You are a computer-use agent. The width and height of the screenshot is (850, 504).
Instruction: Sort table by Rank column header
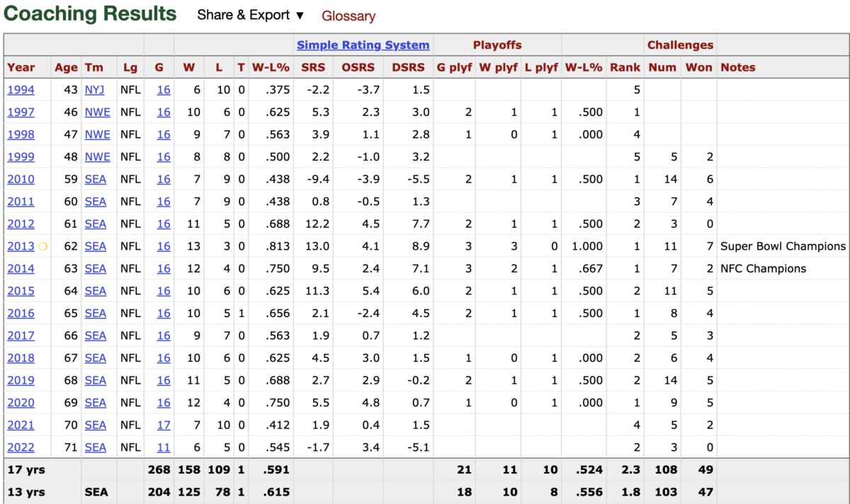coord(625,67)
